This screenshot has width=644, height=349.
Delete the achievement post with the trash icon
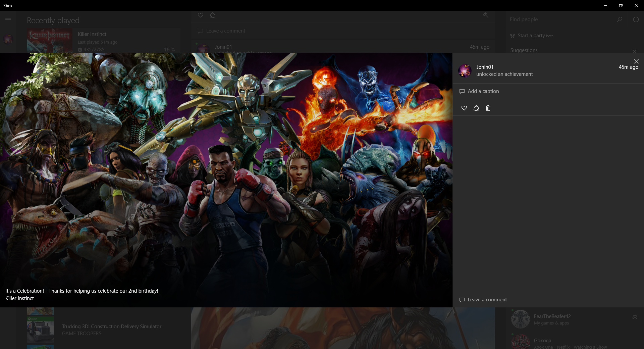click(488, 108)
